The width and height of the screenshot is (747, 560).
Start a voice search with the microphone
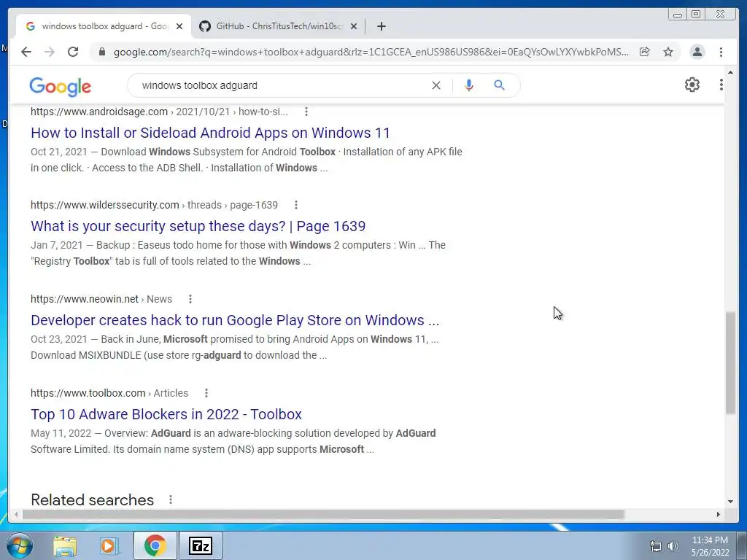(x=469, y=85)
